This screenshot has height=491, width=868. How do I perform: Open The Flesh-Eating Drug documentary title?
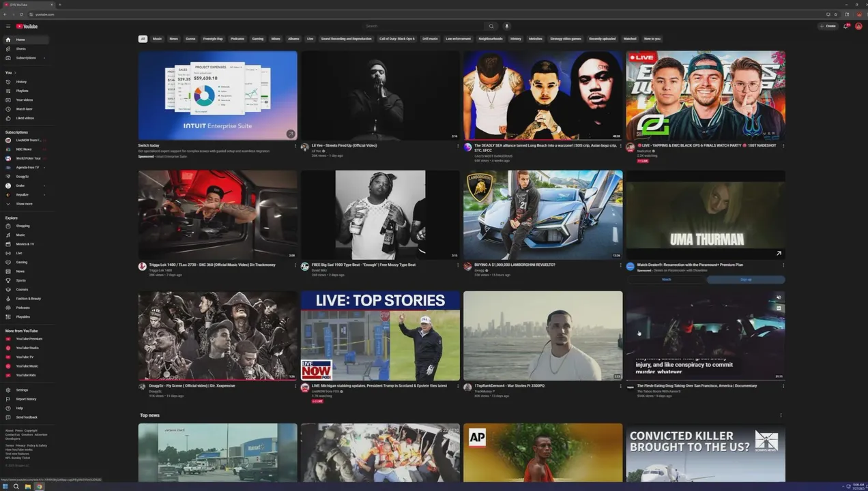(x=697, y=386)
